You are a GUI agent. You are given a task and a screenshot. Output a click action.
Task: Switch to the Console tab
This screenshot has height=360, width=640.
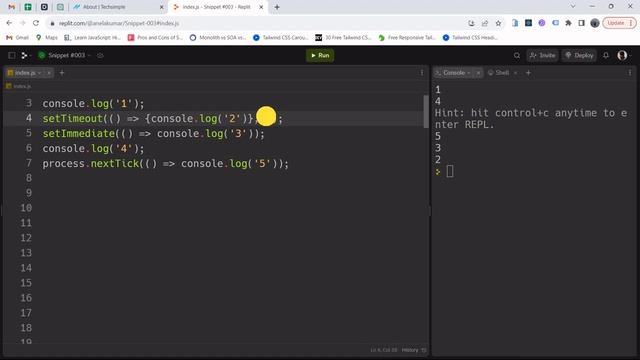pos(453,73)
